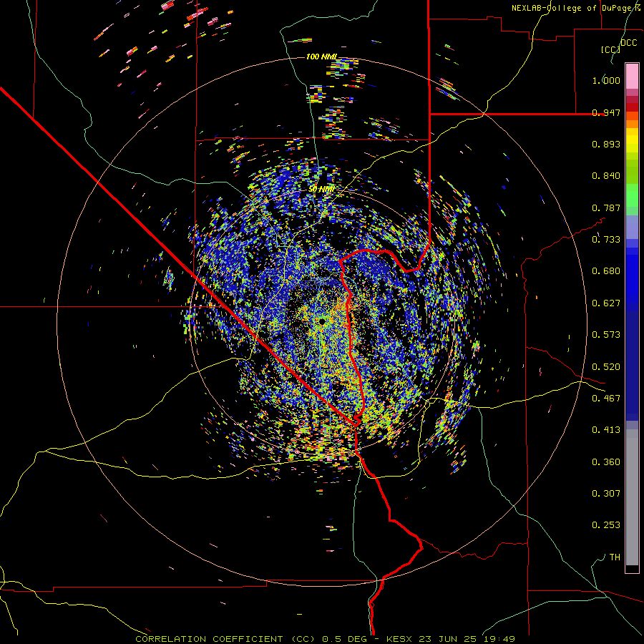Click the 23 JUN 25 19:49 timestamp

(467, 639)
